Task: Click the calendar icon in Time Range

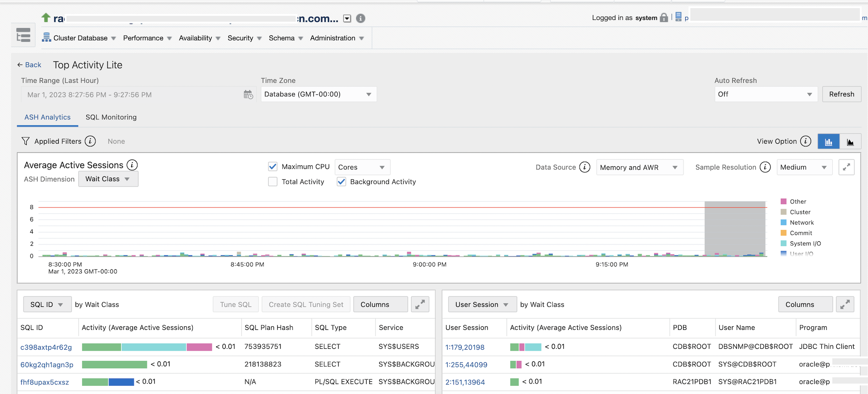Action: coord(248,94)
